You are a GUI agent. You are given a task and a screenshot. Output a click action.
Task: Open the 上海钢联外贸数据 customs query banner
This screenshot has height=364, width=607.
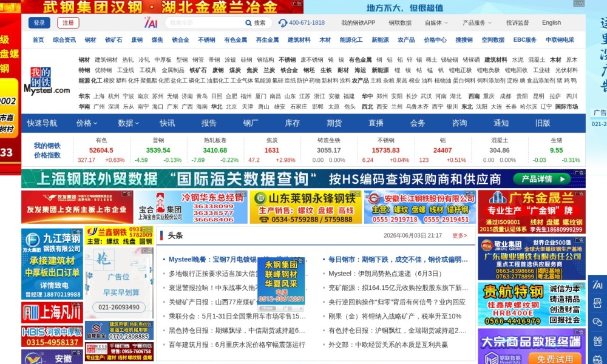pyautogui.click(x=303, y=179)
